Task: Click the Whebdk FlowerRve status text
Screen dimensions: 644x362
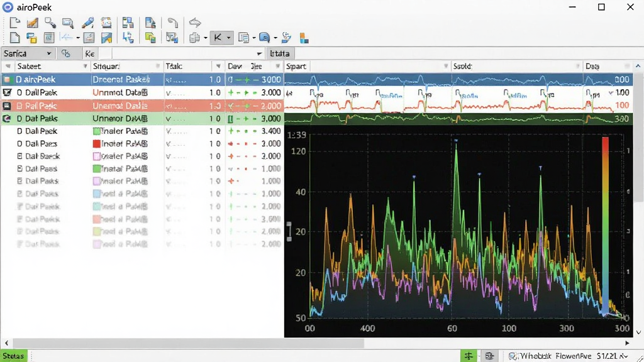Action: tap(555, 356)
